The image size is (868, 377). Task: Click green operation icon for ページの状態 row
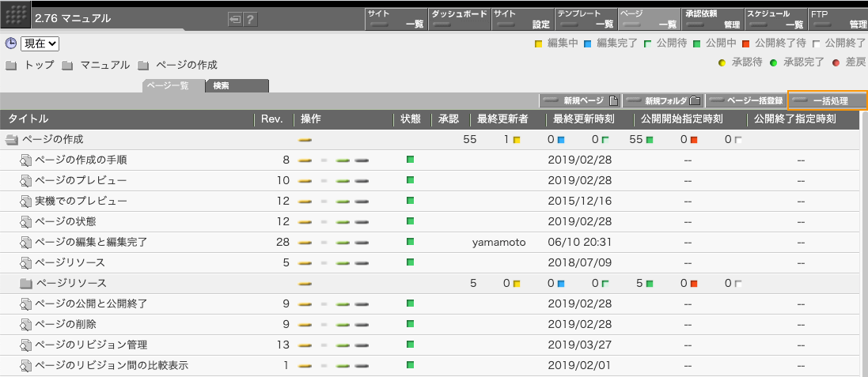(343, 222)
